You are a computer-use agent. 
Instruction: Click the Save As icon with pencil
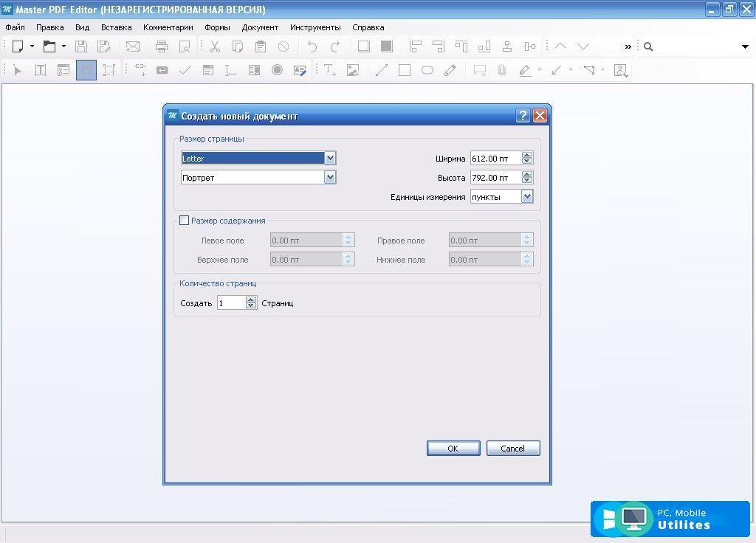103,46
